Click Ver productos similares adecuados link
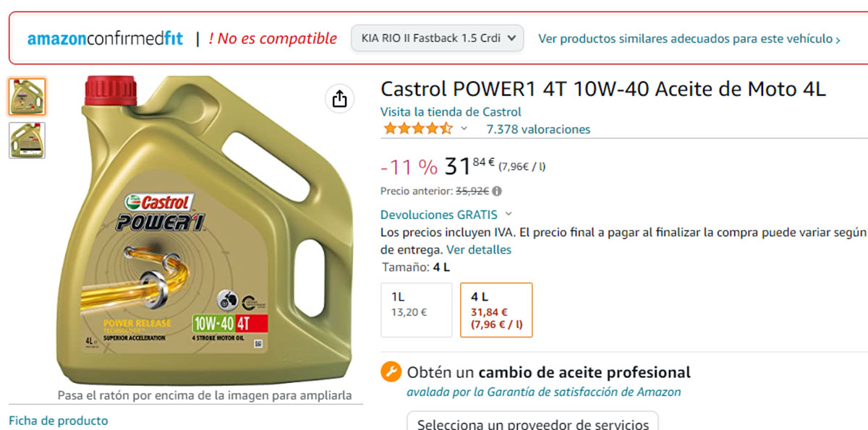The width and height of the screenshot is (868, 430). coord(689,39)
